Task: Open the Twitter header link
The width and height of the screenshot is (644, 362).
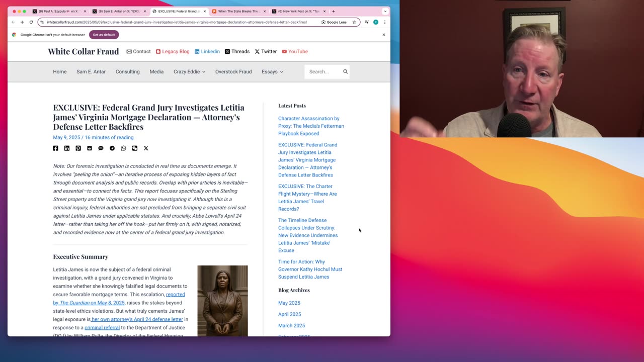Action: [x=266, y=51]
